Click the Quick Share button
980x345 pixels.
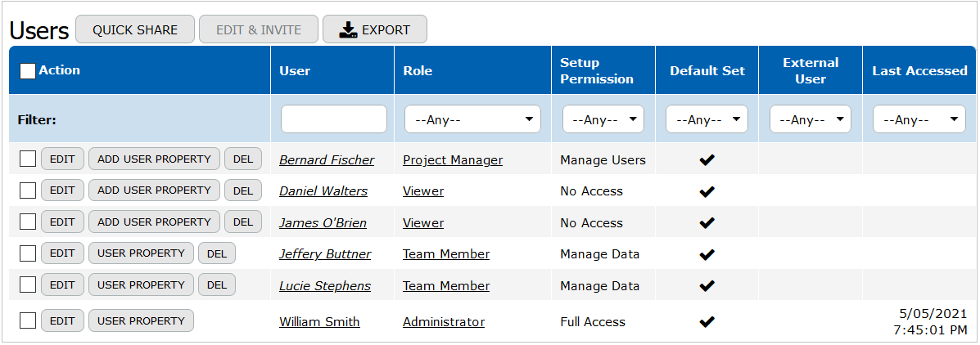pos(135,29)
